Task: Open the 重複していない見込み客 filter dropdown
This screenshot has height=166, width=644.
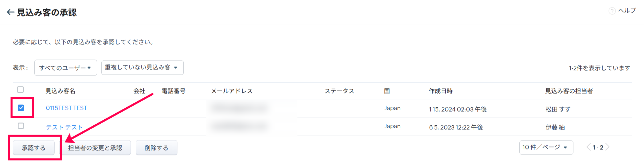Action: pyautogui.click(x=142, y=68)
